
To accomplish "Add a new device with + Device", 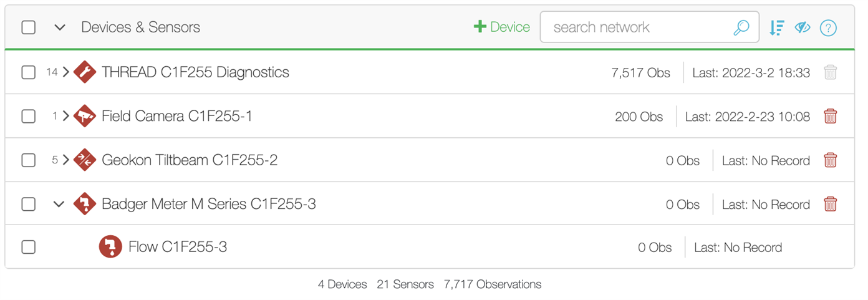I will (x=502, y=27).
